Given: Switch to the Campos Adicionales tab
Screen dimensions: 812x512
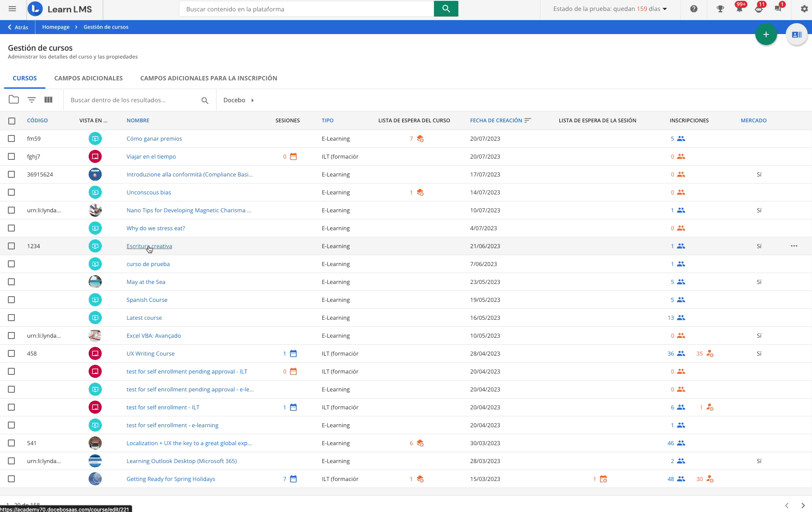Looking at the screenshot, I should (x=88, y=78).
